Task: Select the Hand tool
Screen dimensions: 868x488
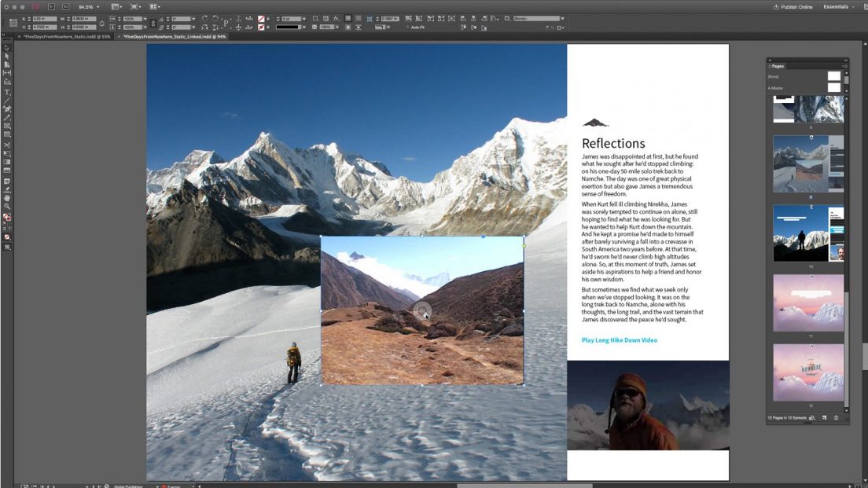Action: click(x=7, y=198)
